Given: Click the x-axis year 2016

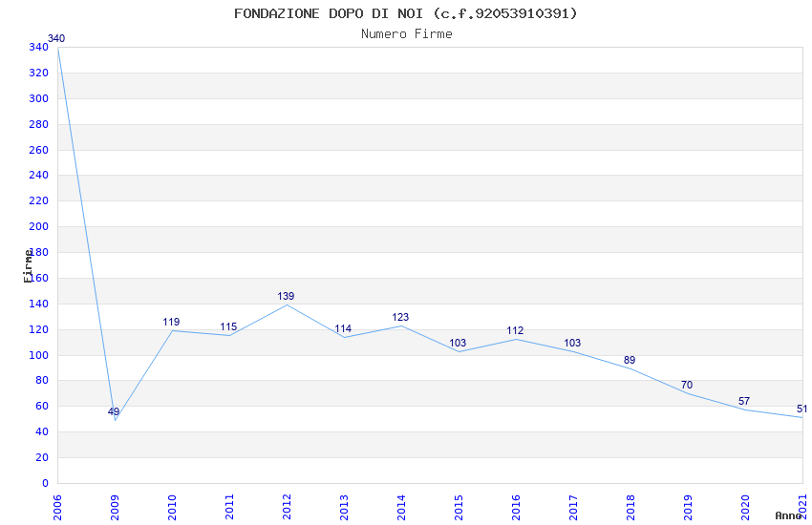Looking at the screenshot, I should [516, 507].
